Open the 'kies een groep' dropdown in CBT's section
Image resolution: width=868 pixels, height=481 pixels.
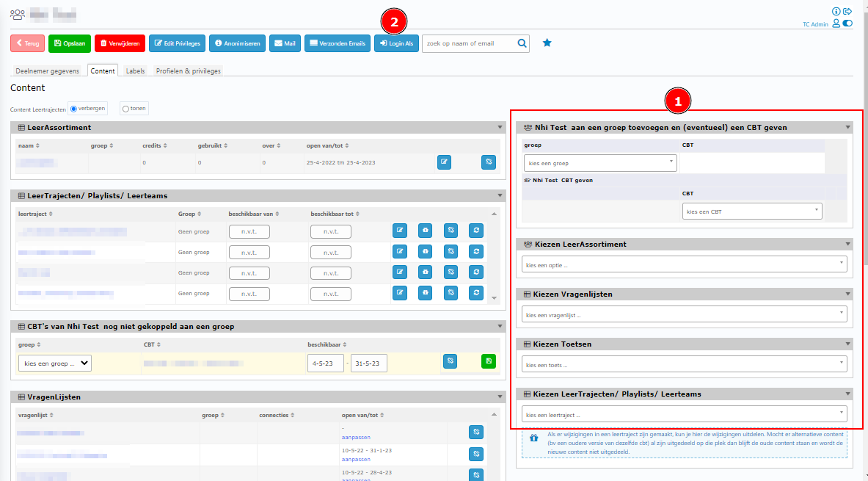click(x=55, y=363)
